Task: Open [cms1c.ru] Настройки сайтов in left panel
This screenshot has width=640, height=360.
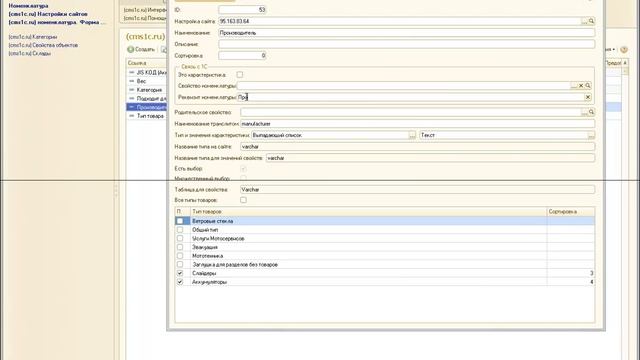Action: [48, 14]
